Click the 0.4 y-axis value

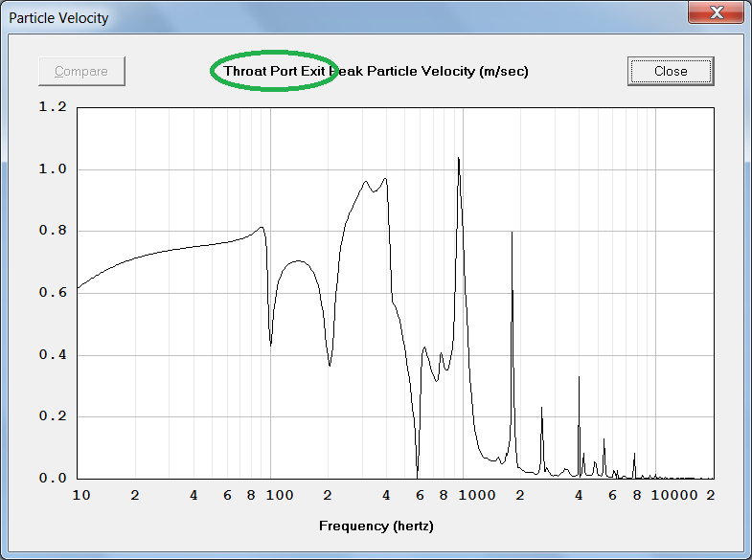[53, 355]
